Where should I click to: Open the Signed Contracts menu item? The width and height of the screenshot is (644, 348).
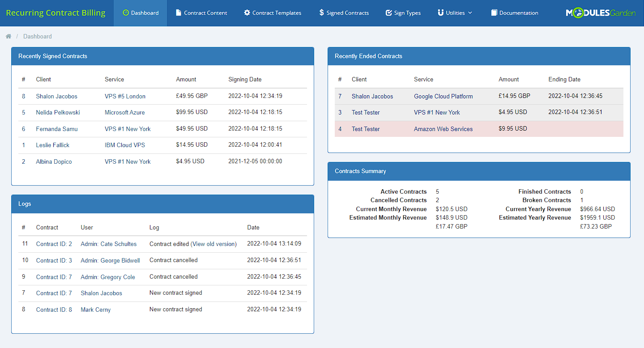click(x=347, y=13)
